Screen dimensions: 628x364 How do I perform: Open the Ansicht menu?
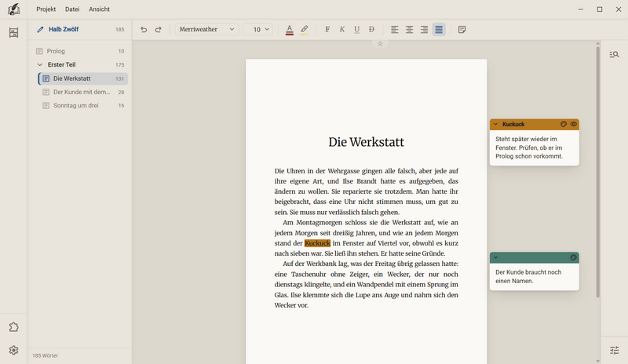click(100, 9)
